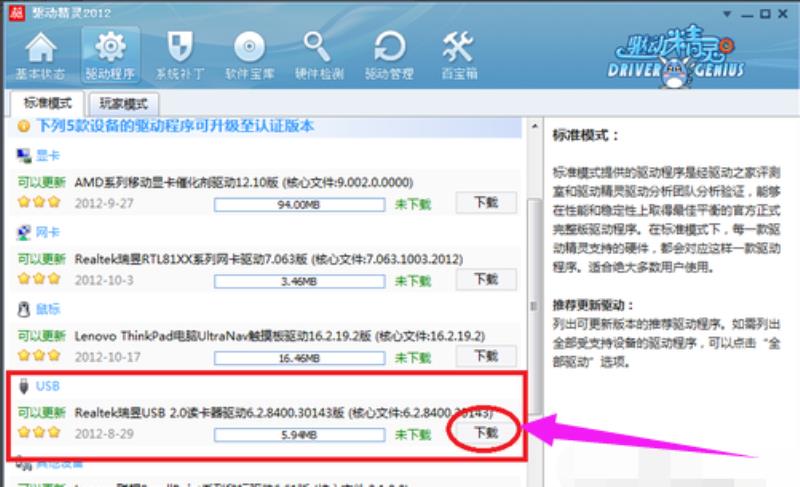Open the 百宝箱 tools section
This screenshot has width=800, height=487.
click(x=459, y=56)
